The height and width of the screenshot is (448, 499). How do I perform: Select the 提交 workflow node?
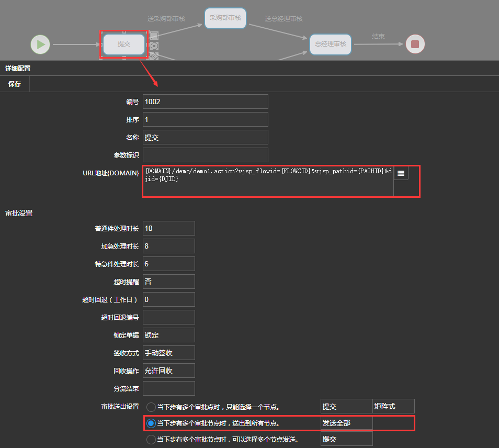(x=124, y=44)
